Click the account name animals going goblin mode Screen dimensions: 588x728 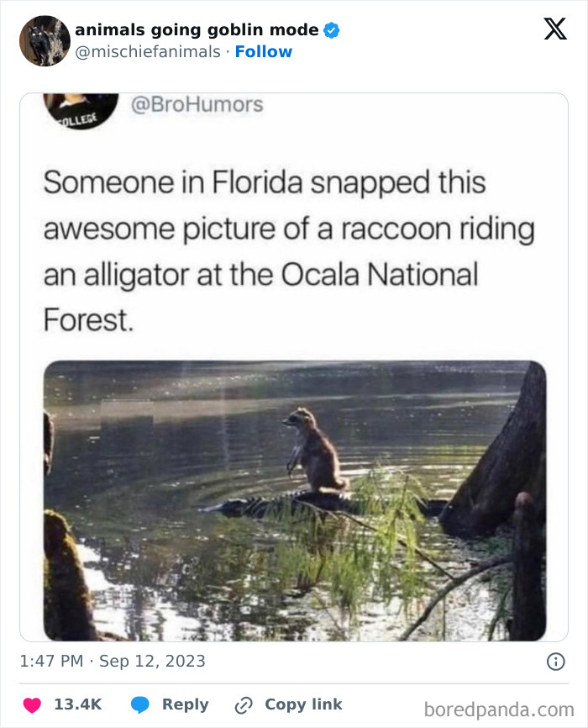pyautogui.click(x=197, y=29)
